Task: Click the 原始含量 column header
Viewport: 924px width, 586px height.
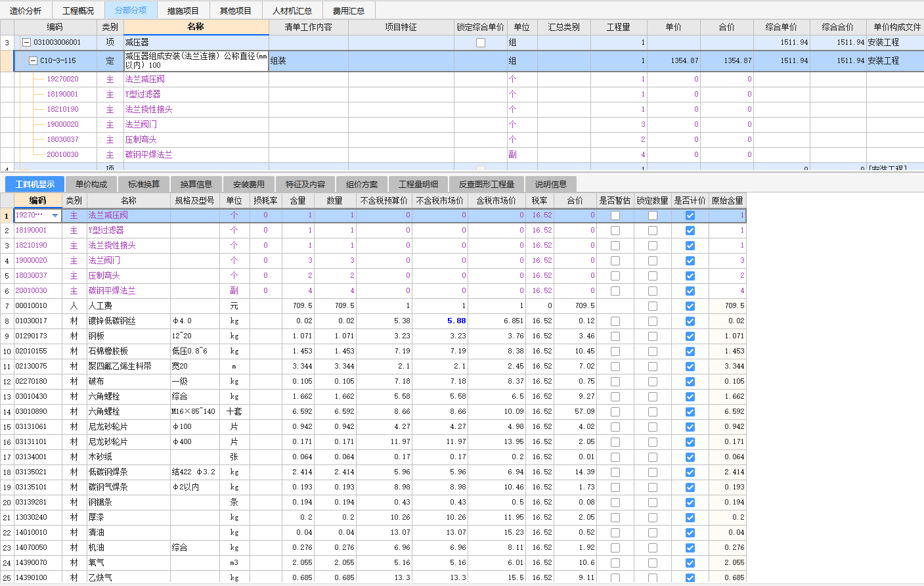Action: [x=728, y=200]
